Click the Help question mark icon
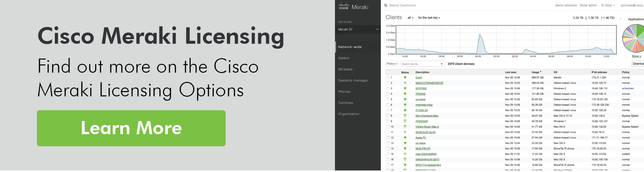The width and height of the screenshot is (644, 172). pos(602,5)
